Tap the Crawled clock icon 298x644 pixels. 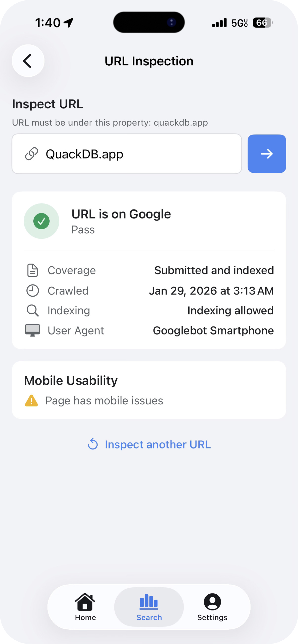click(x=32, y=291)
